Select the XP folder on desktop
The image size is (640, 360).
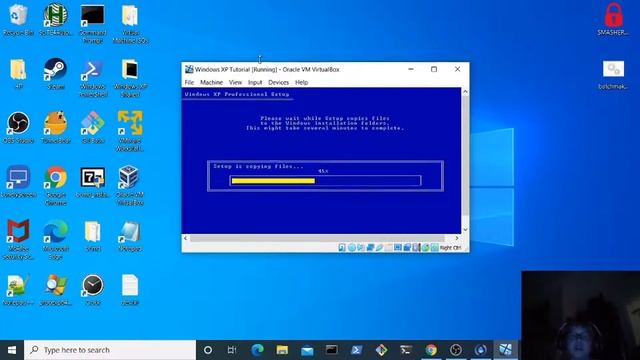(x=18, y=74)
